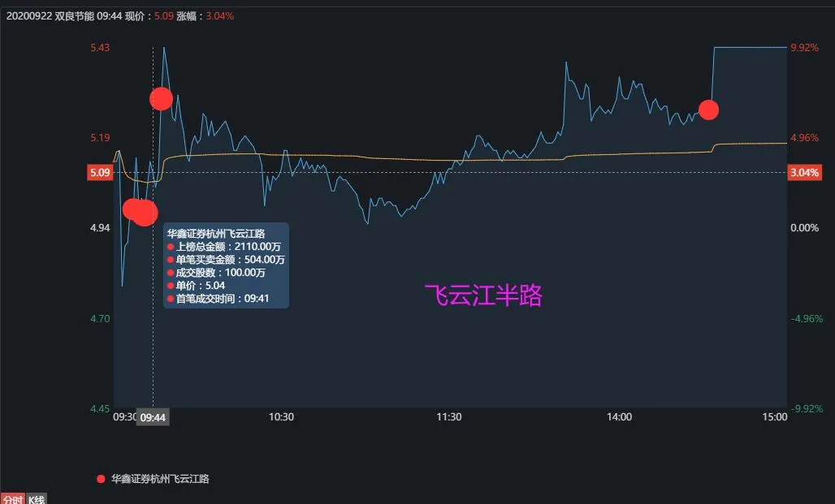835x504 pixels.
Task: Click the 5.09 current price label on left axis
Action: coord(98,172)
